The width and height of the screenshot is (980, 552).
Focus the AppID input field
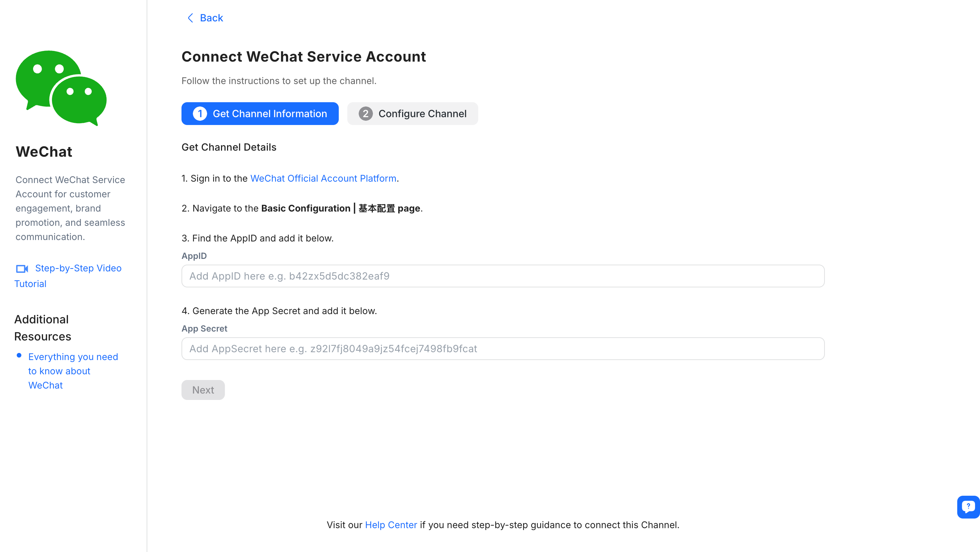point(502,276)
